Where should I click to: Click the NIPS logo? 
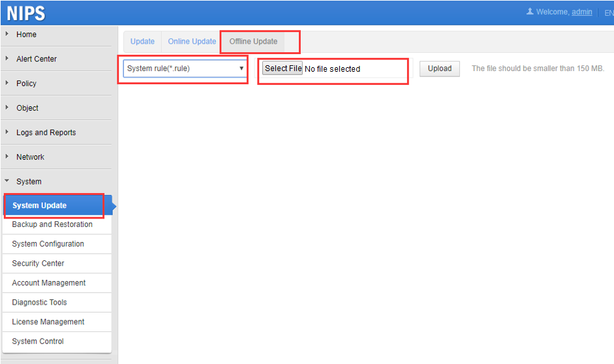pyautogui.click(x=26, y=13)
